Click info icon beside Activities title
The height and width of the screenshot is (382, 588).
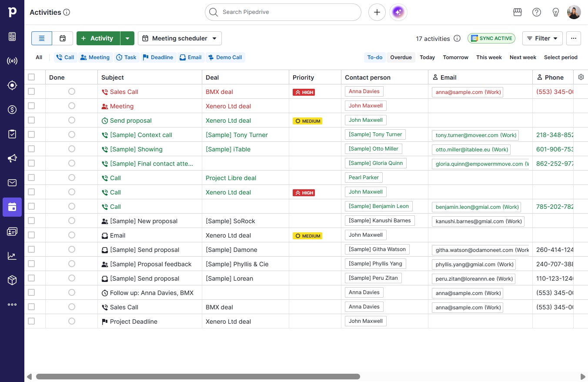[67, 12]
